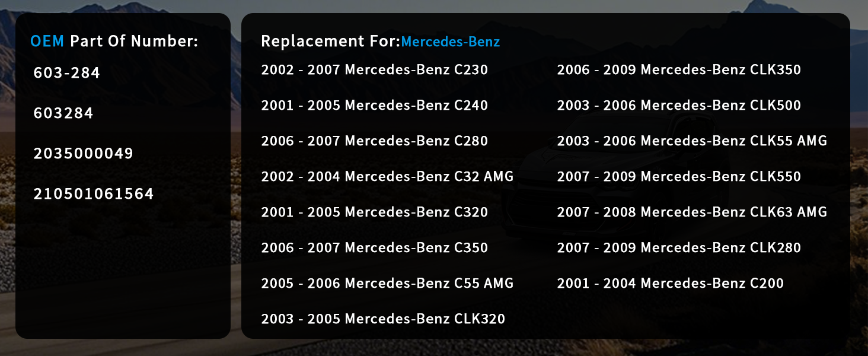The image size is (868, 356).
Task: Select the 2003 - 2006 Mercedes-Benz CLK500 entry
Action: tap(679, 106)
